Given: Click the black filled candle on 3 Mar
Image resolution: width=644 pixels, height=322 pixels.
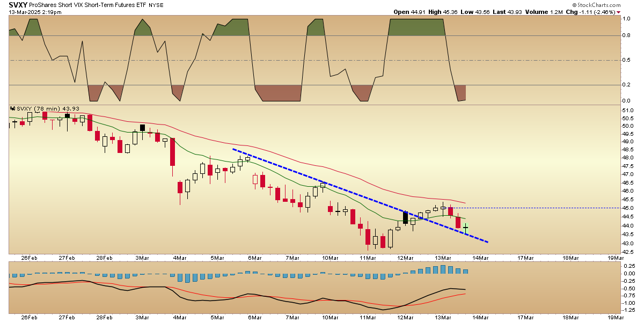Looking at the screenshot, I should pyautogui.click(x=143, y=128).
